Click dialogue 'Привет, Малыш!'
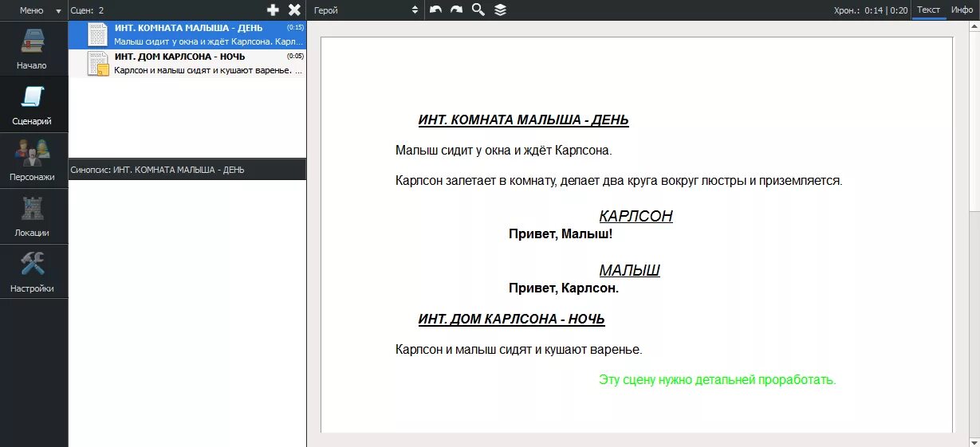Image resolution: width=980 pixels, height=447 pixels. coord(561,234)
